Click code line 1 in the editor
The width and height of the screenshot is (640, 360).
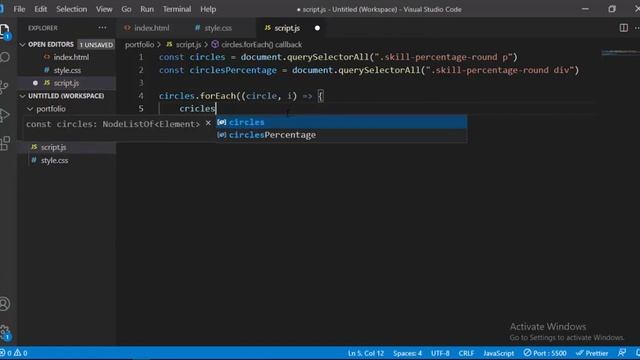tap(338, 57)
